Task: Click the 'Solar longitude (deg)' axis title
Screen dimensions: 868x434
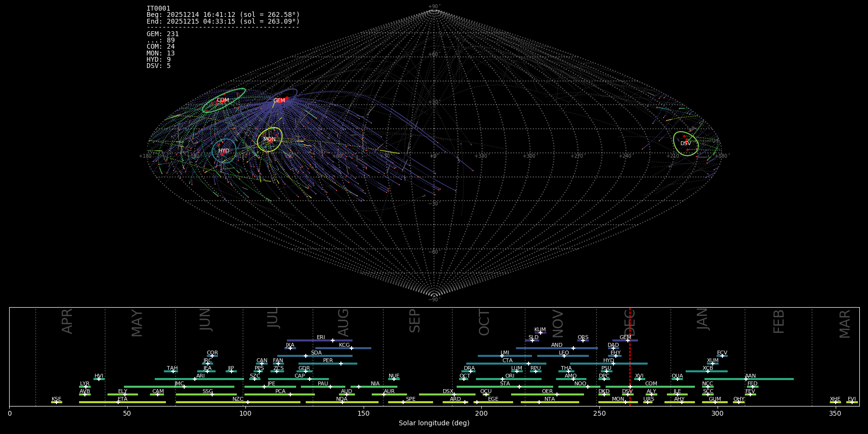Action: coord(434,423)
